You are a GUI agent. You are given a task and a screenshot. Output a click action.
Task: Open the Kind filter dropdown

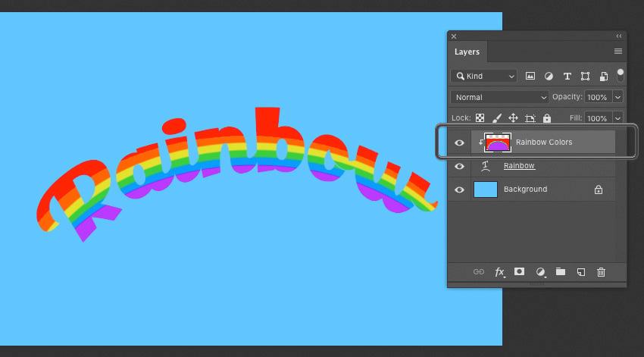click(x=484, y=76)
